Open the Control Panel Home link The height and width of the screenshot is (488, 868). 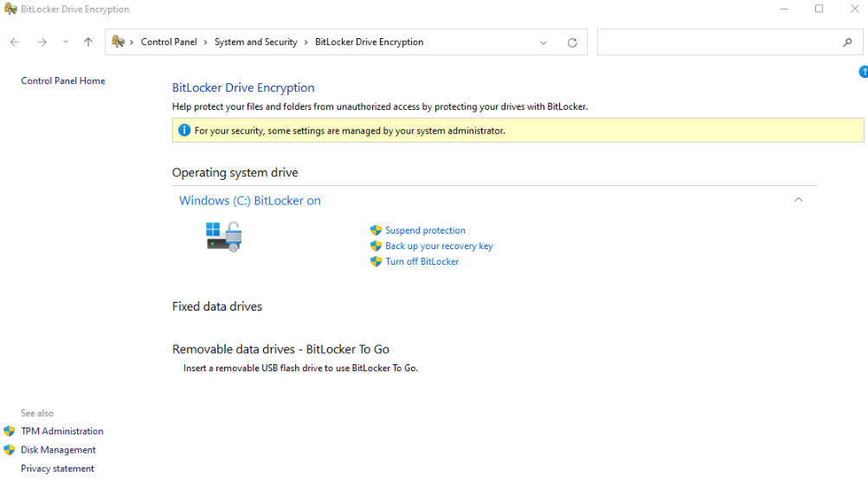coord(63,81)
